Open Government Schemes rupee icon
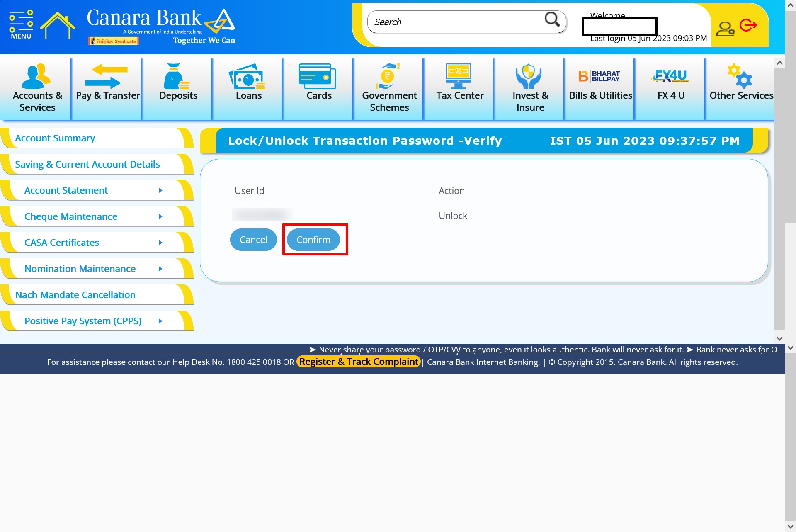 388,76
